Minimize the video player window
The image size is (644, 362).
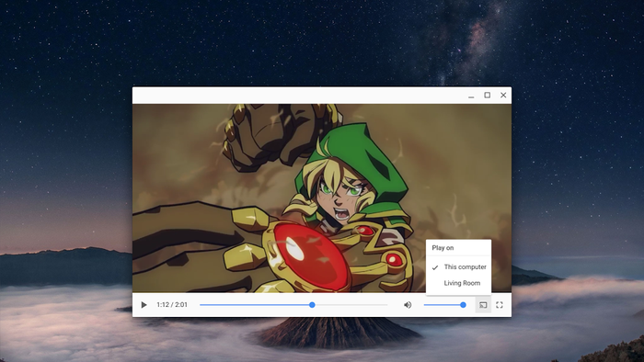point(471,96)
